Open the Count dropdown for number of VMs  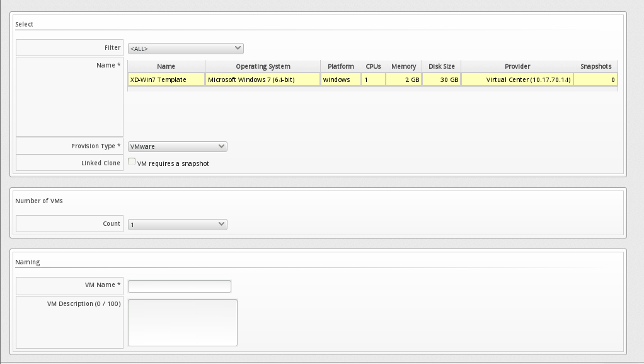177,224
